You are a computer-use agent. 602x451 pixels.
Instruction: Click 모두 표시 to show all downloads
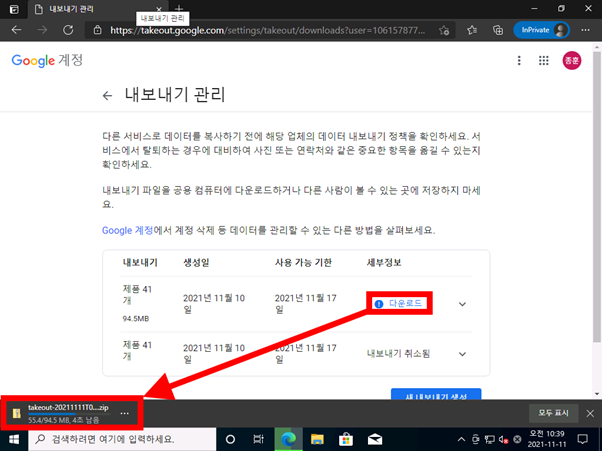553,413
